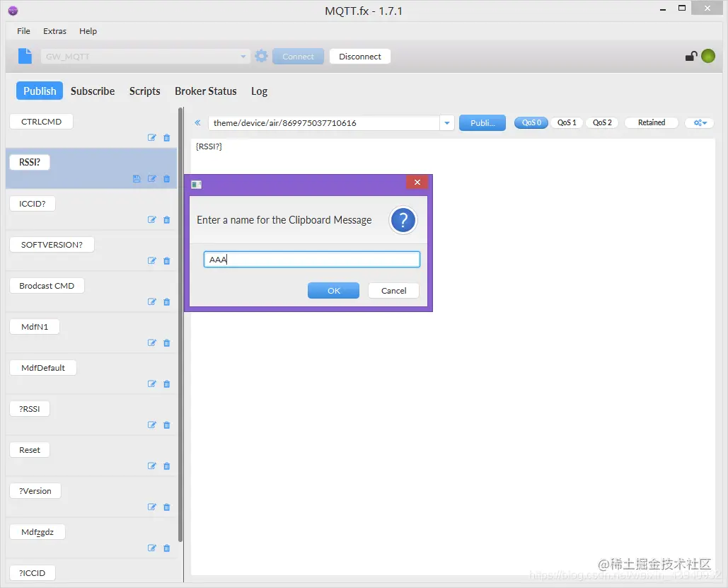728x588 pixels.
Task: Delete the Brodcast CMD saved message
Action: pyautogui.click(x=167, y=302)
